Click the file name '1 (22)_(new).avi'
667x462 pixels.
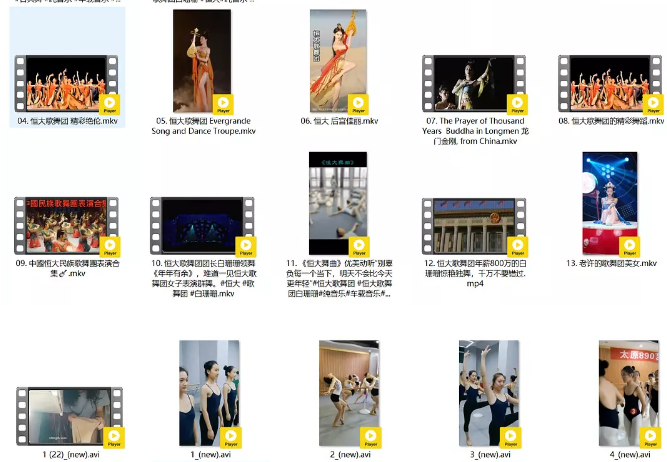(71, 455)
